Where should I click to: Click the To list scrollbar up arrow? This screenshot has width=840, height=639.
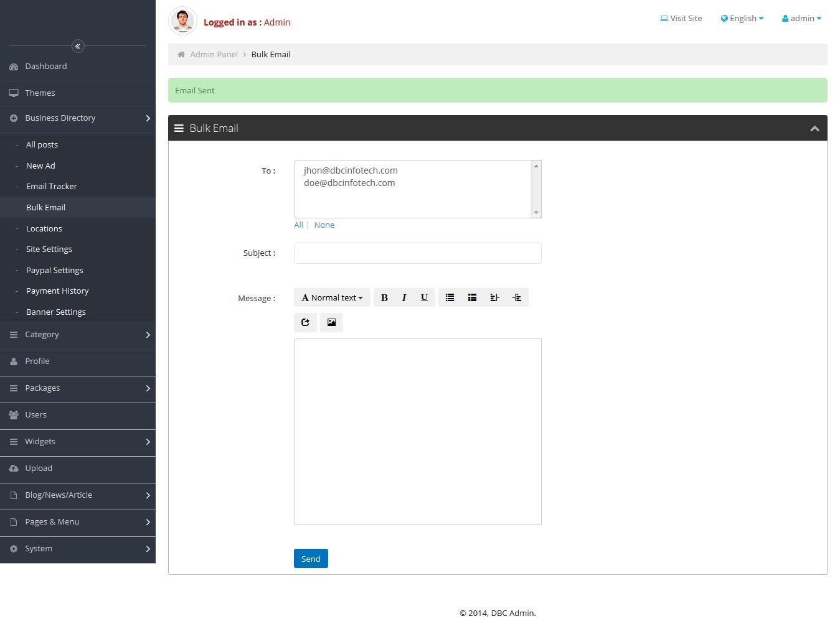pos(536,166)
